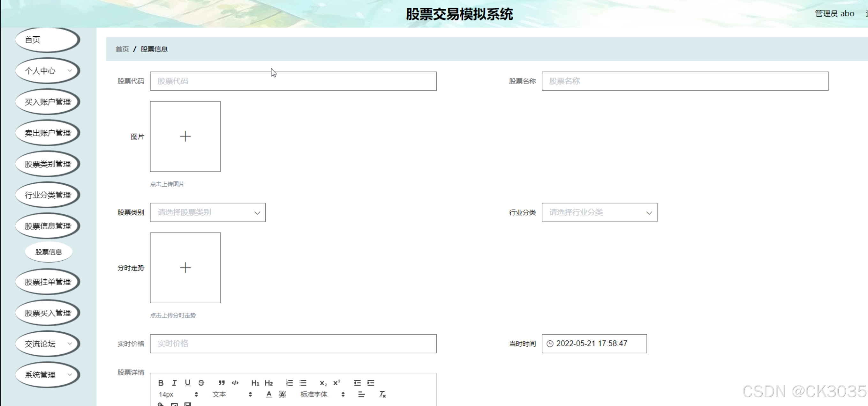Open the text alignment picker
This screenshot has width=868, height=406.
coord(361,394)
